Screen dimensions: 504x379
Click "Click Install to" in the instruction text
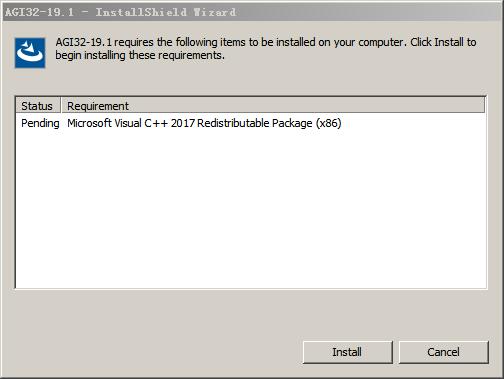(443, 42)
